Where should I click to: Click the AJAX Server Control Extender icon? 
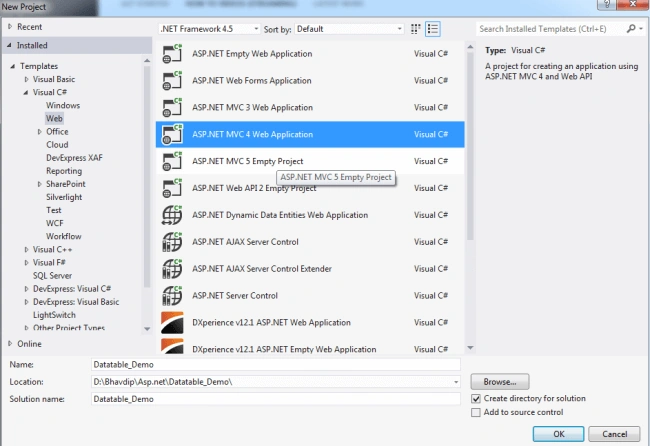(x=172, y=269)
